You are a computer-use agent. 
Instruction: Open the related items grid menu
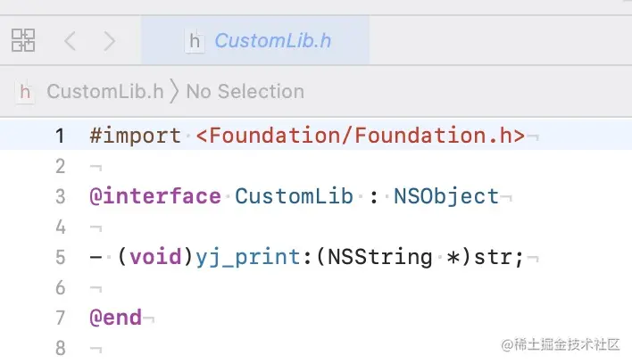click(x=23, y=40)
